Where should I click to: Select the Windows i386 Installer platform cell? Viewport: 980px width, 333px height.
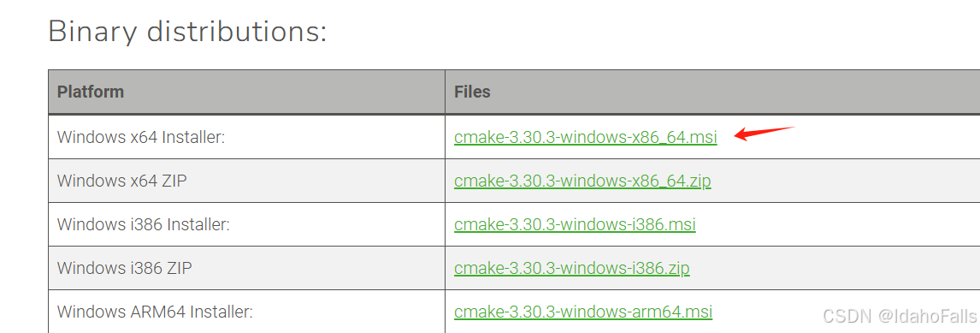[246, 224]
